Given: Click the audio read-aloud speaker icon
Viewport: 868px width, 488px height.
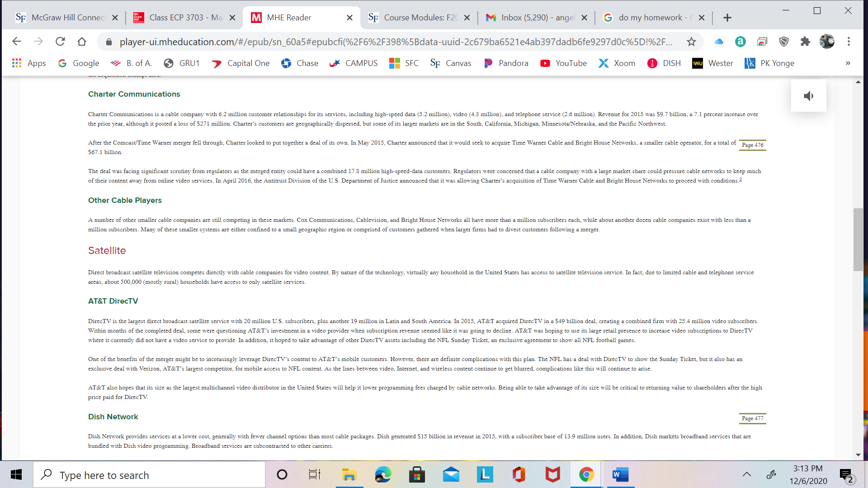Looking at the screenshot, I should point(808,96).
